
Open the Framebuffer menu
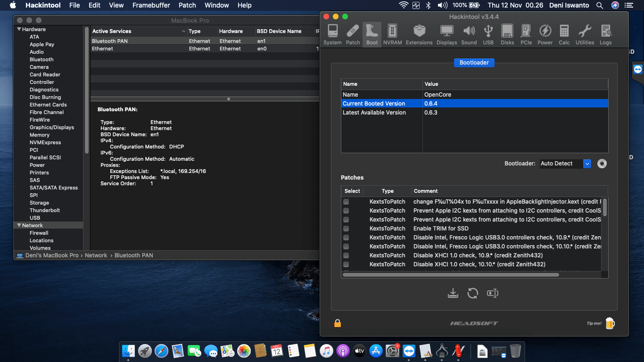click(151, 5)
